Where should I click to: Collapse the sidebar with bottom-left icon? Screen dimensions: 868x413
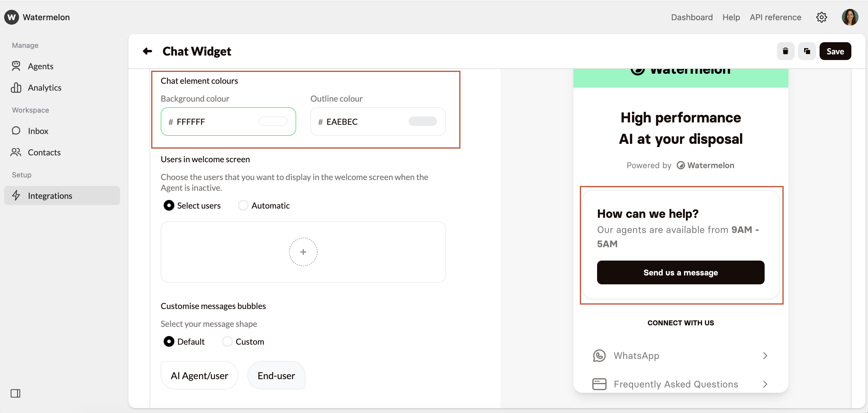tap(15, 393)
